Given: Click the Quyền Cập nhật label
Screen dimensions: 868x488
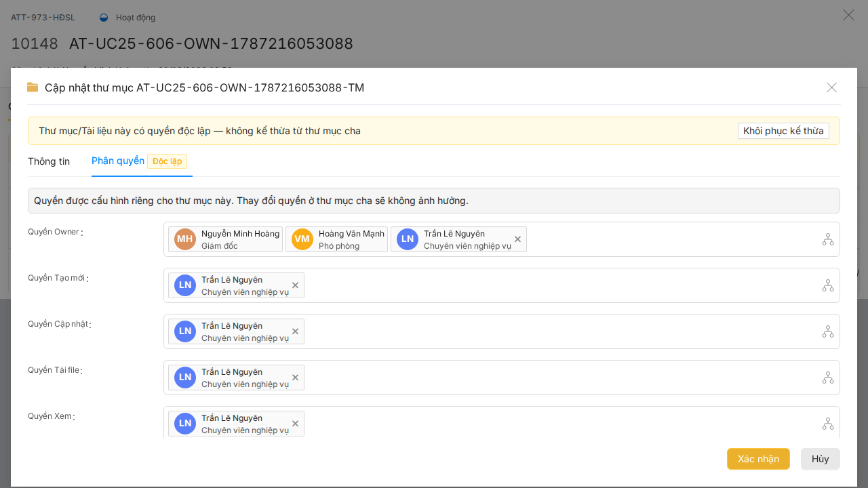Looking at the screenshot, I should tap(58, 324).
